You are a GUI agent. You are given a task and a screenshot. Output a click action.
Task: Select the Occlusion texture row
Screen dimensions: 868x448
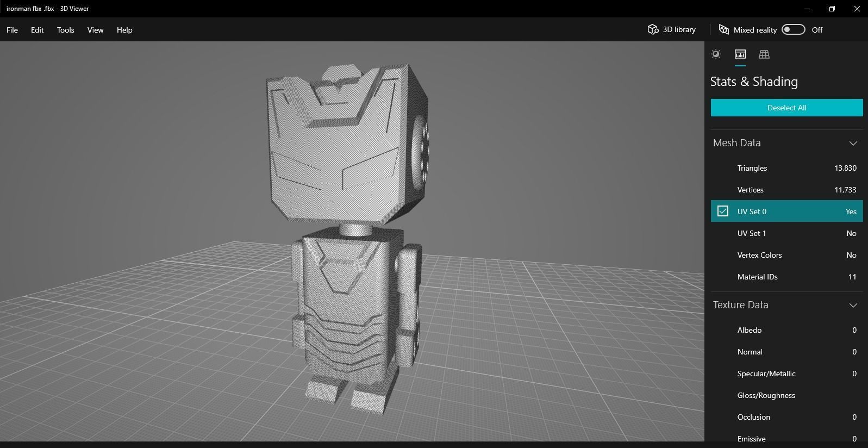pos(786,417)
